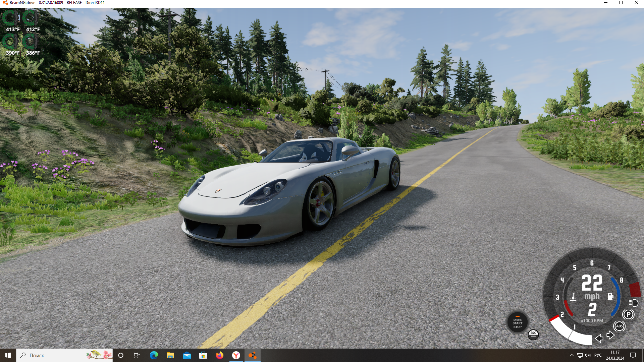
Task: Click the ESC stability control indicator
Action: click(533, 334)
